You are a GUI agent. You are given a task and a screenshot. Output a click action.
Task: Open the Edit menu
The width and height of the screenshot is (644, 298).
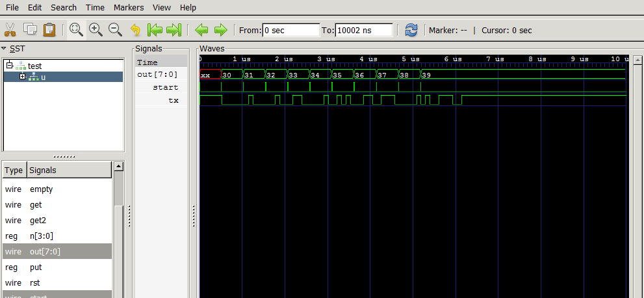(x=35, y=7)
